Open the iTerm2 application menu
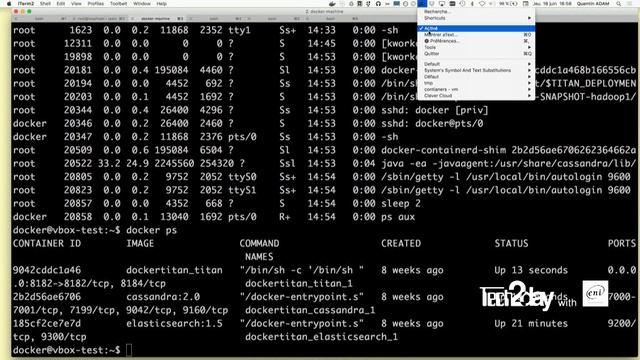Screen dimensions: 640x360 (26, 4)
